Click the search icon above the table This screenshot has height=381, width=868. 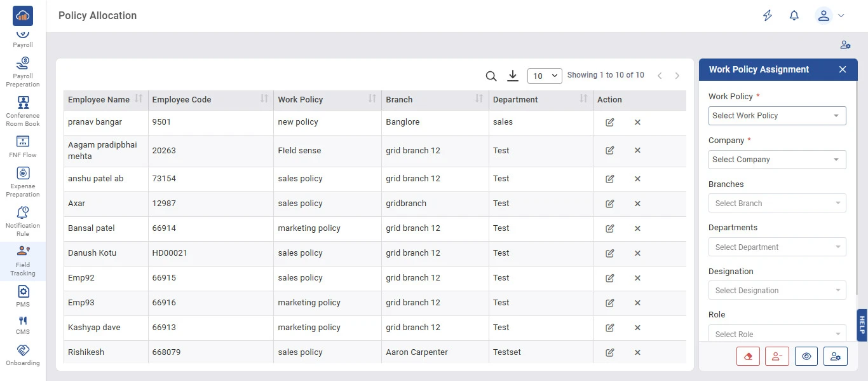point(491,76)
